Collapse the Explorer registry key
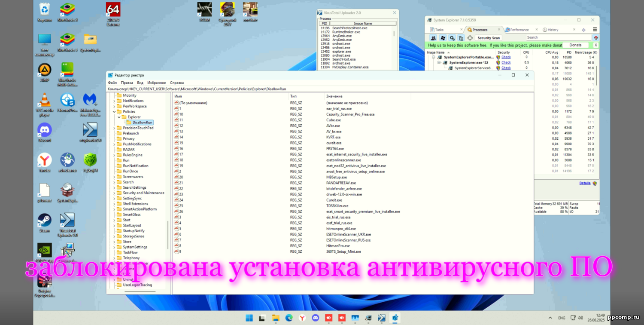Image resolution: width=644 pixels, height=325 pixels. tap(119, 117)
